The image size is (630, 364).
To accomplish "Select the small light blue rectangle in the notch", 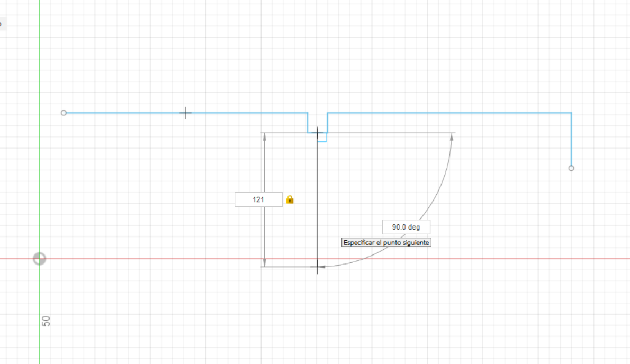I will pos(322,137).
